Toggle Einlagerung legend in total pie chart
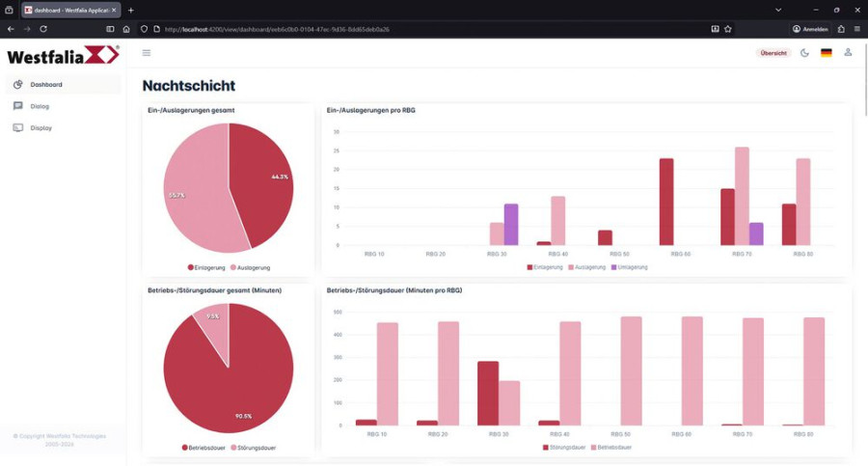The width and height of the screenshot is (868, 466). click(206, 267)
